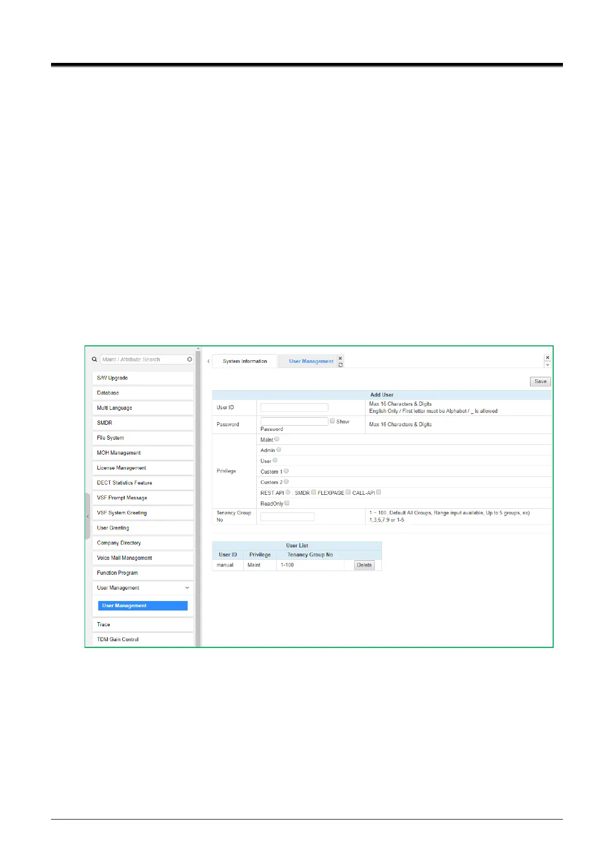Focus the User ID input field
614x868 pixels.
click(294, 407)
